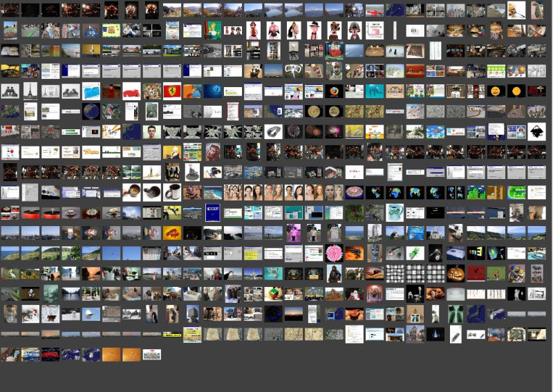This screenshot has height=392, width=553.
Task: Open the blue triangular tent thumbnail
Action: [91, 30]
